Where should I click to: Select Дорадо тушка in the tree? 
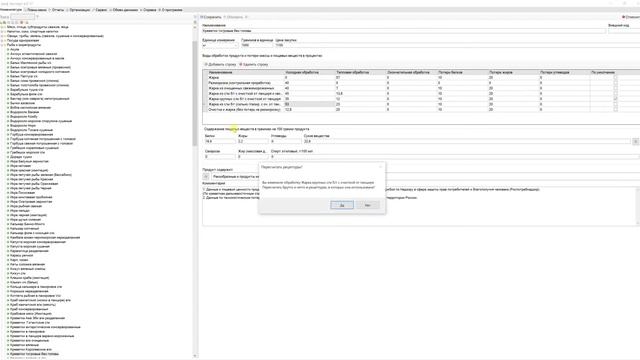[x=21, y=157]
